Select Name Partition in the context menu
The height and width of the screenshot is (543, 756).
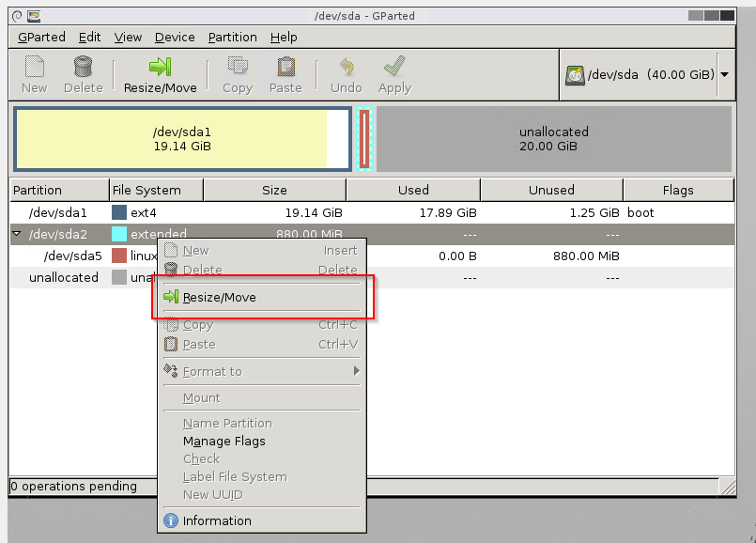point(262,424)
